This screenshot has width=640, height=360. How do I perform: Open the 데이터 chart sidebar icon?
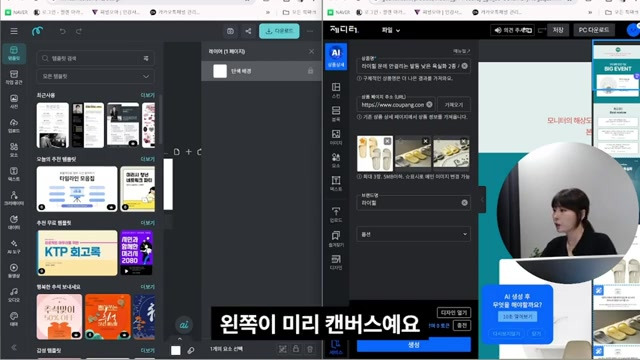pos(14,222)
